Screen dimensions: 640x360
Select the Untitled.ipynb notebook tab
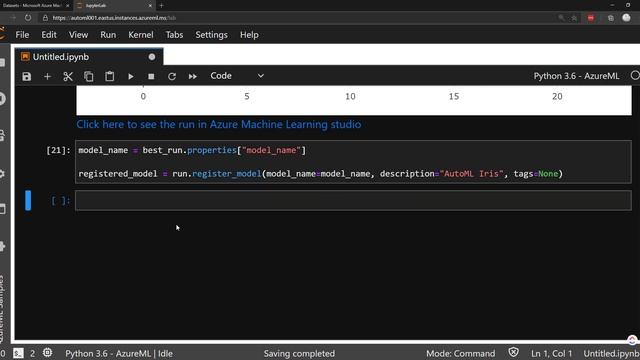pos(89,57)
